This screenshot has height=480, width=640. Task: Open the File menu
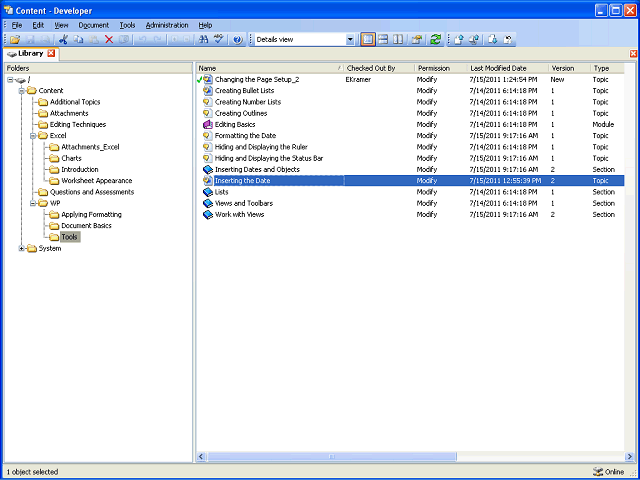tap(17, 25)
